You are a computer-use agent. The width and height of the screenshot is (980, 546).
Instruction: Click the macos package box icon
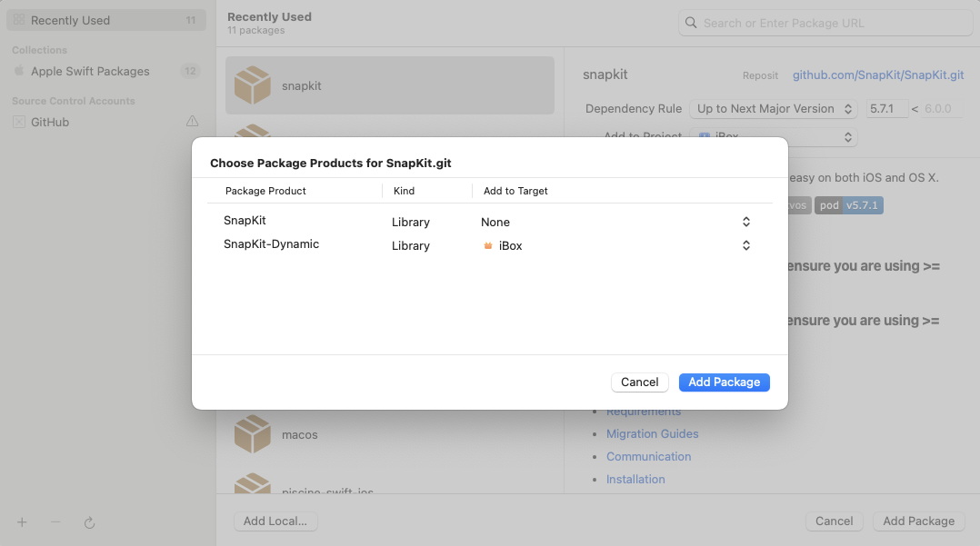coord(252,434)
